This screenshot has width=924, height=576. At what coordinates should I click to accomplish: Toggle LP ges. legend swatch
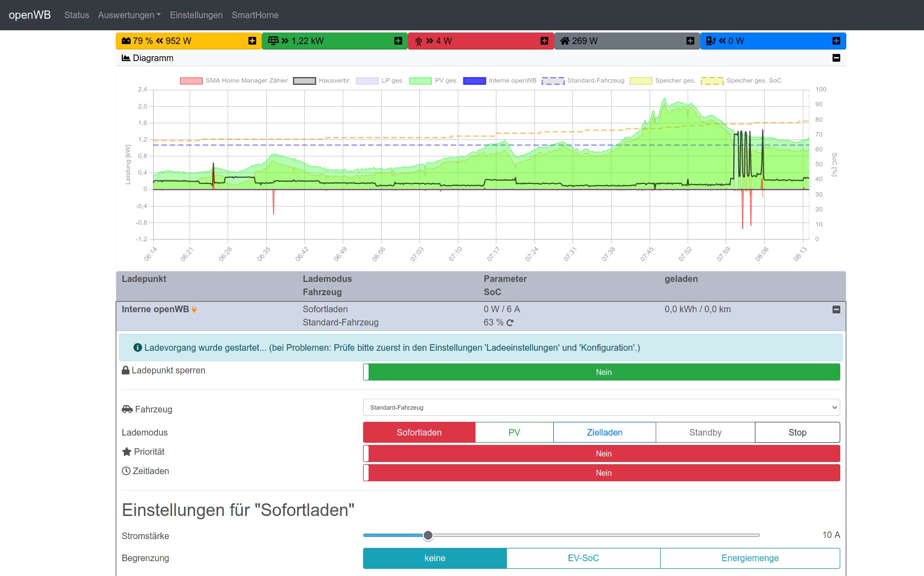click(368, 81)
